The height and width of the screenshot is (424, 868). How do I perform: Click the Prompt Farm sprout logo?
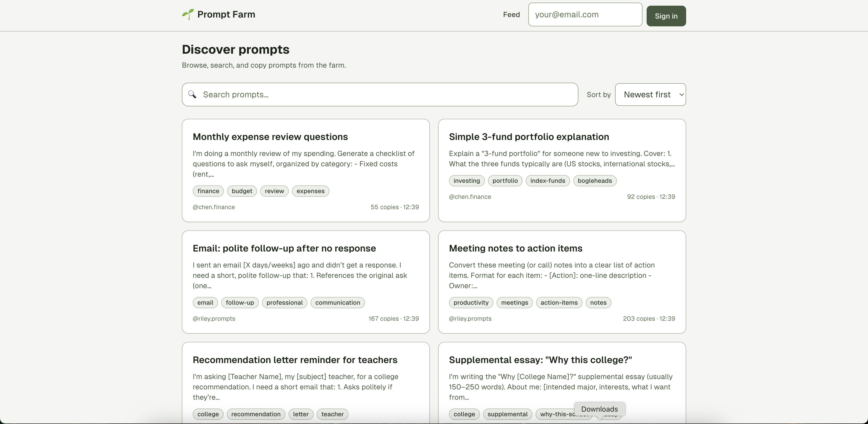(188, 14)
